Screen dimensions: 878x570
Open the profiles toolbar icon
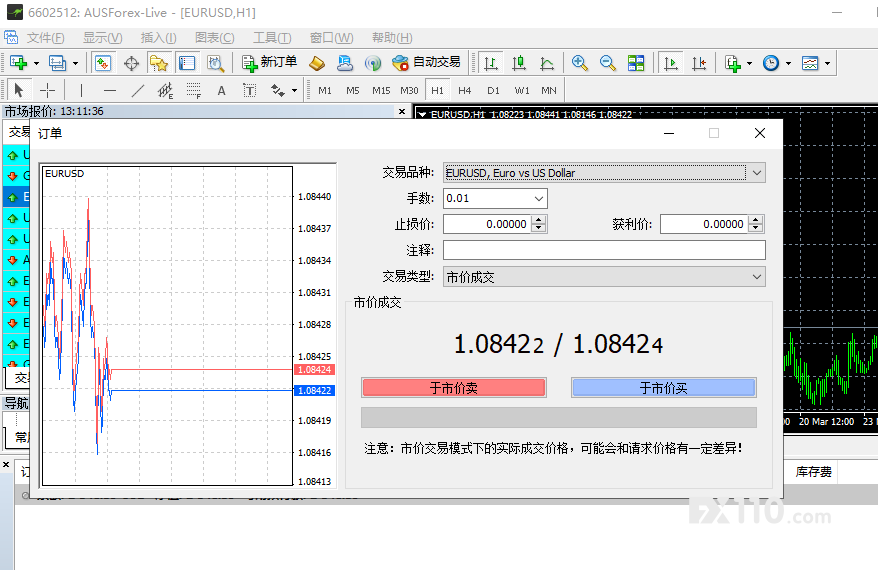tap(57, 63)
